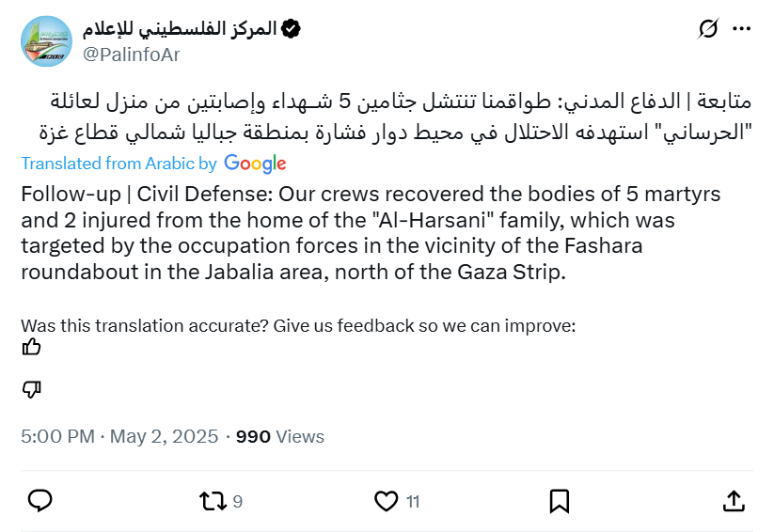Open the three-dot more options menu
This screenshot has width=774, height=532.
[741, 30]
